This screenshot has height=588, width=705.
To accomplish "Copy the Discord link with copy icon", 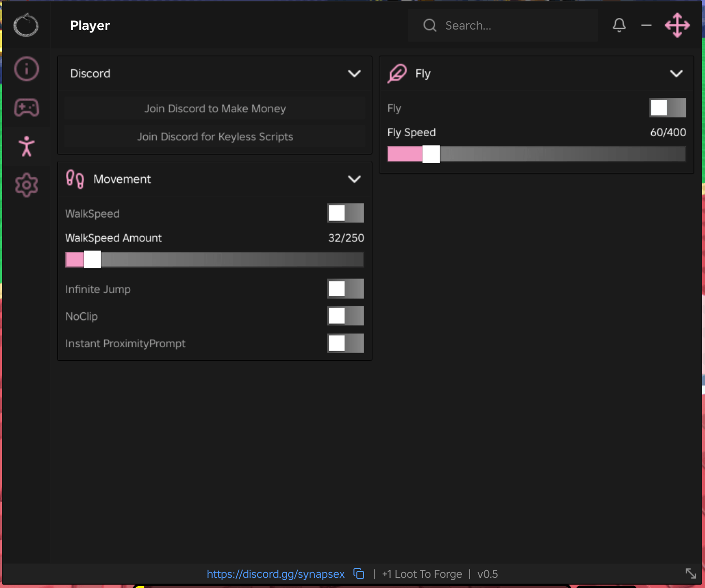I will coord(359,573).
